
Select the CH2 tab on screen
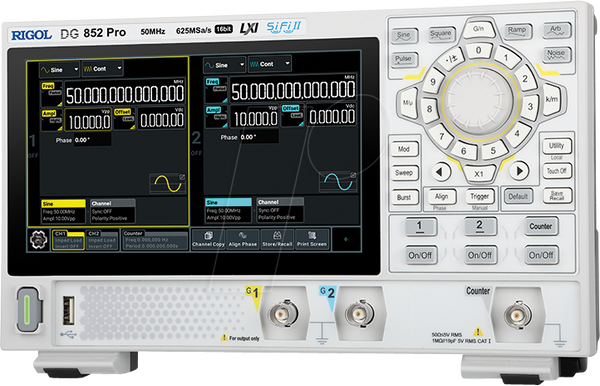click(x=102, y=241)
